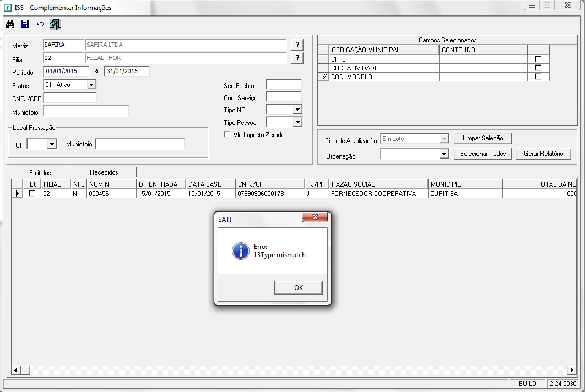The image size is (585, 392).
Task: Confirm the error with OK button
Action: [299, 288]
